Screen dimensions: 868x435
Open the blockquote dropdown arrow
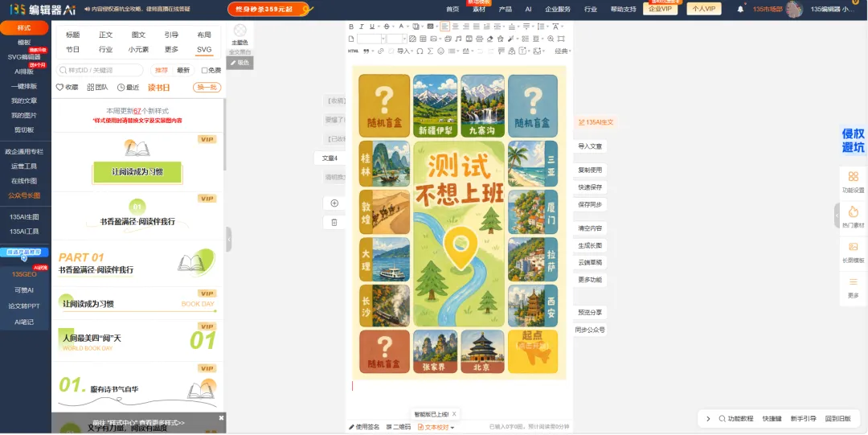[x=373, y=51]
